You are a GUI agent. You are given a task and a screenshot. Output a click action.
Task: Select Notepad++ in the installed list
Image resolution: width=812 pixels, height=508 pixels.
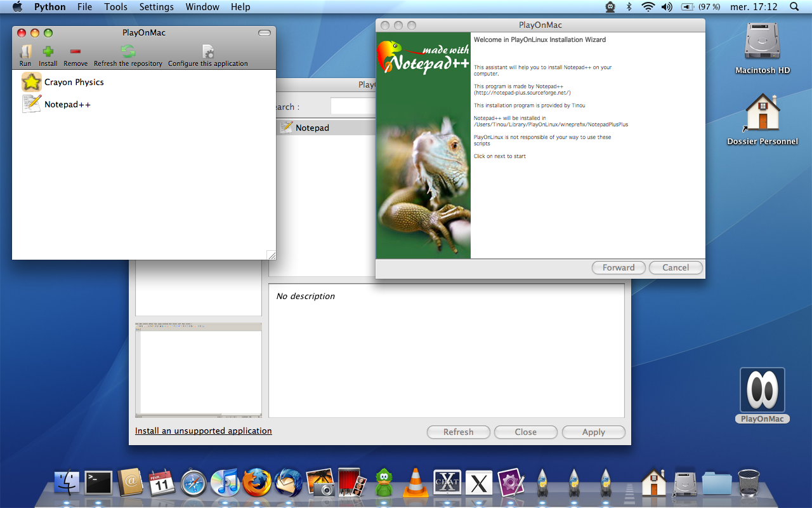click(67, 104)
